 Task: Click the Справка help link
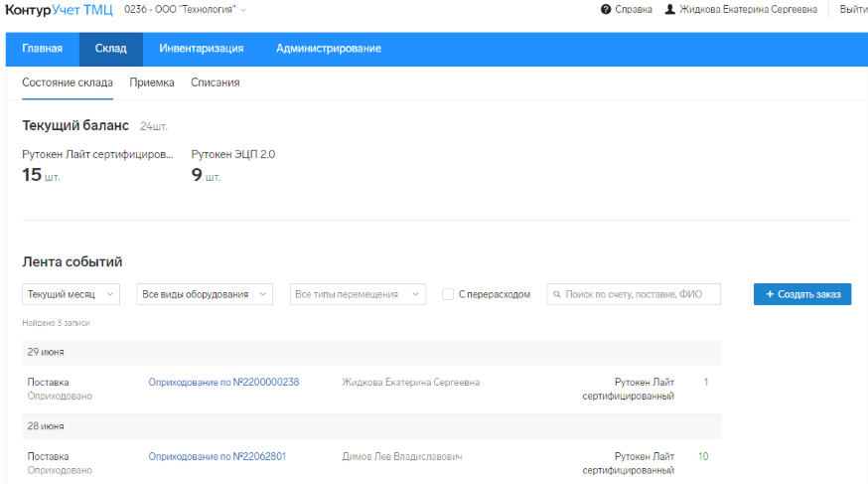pyautogui.click(x=634, y=9)
